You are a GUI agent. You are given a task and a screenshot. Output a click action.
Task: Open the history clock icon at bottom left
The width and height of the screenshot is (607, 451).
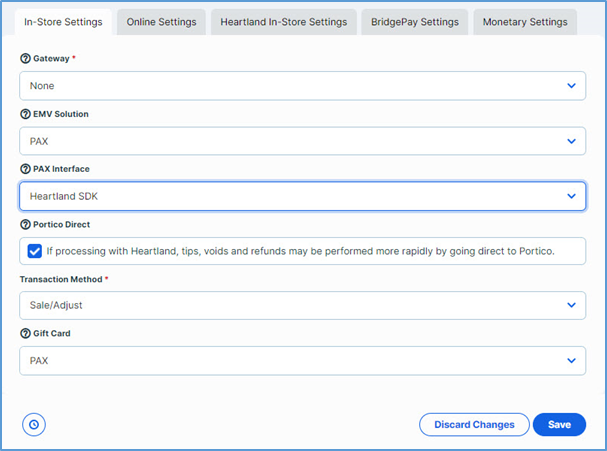tap(34, 424)
